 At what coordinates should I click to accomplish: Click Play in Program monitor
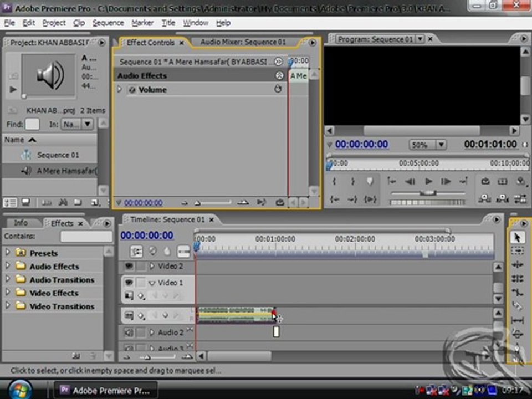pyautogui.click(x=428, y=182)
